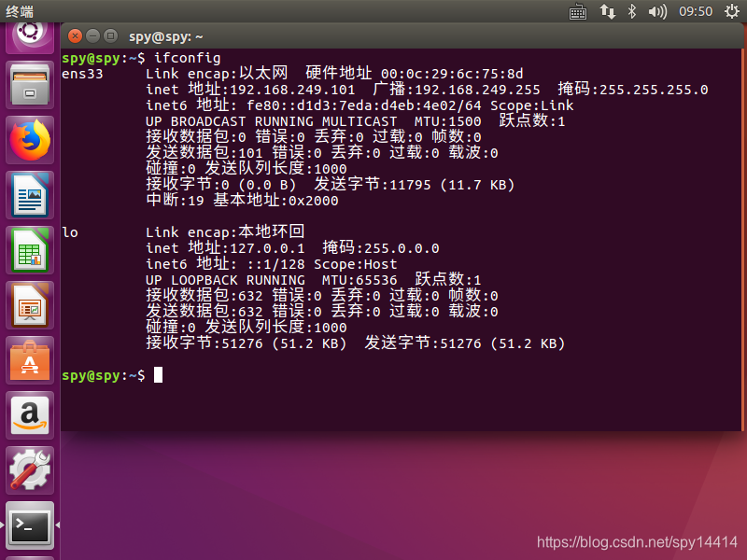Click the typed 'ifconfig' command text
Image resolution: width=747 pixels, height=560 pixels.
[188, 58]
